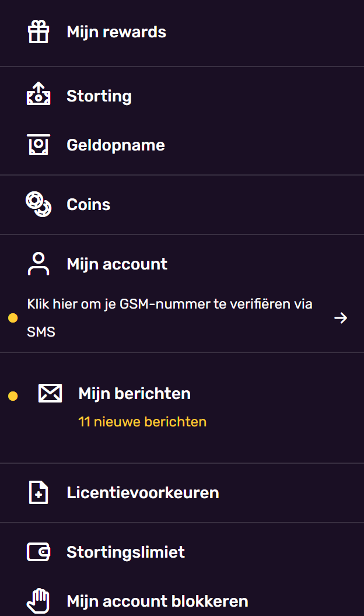Click the hand icon for blocking account
Image resolution: width=364 pixels, height=616 pixels.
tap(38, 601)
